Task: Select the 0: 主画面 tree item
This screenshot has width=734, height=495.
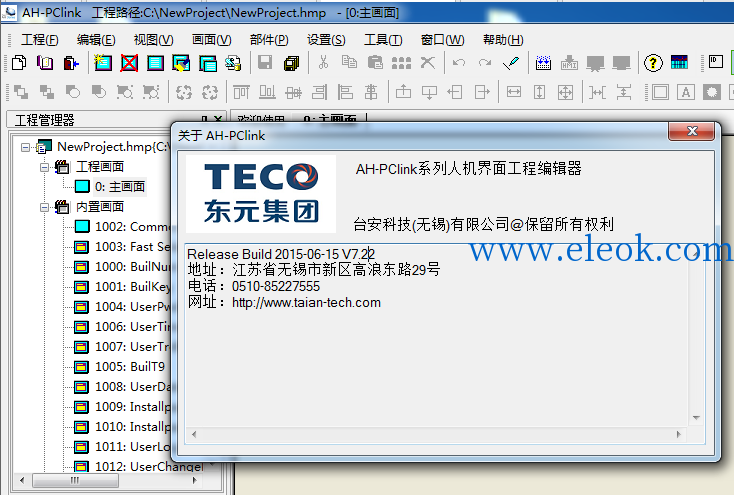Action: pos(119,187)
